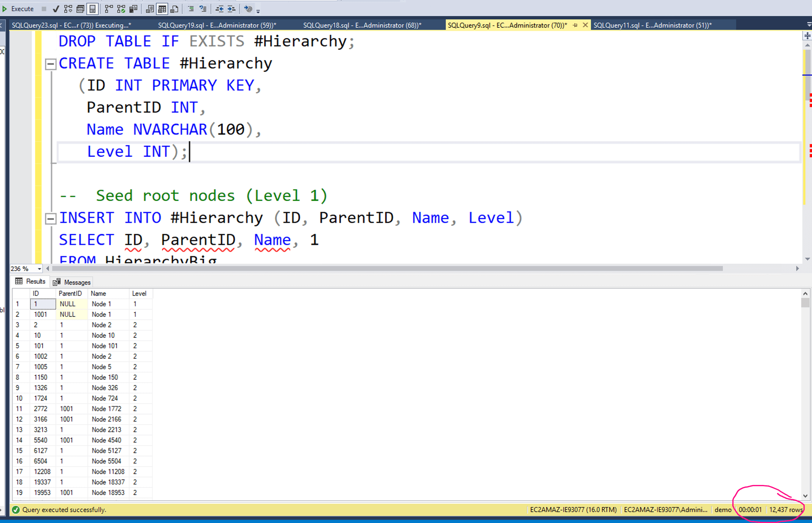Click the editor horizontal scrollbar thumb

pos(387,269)
